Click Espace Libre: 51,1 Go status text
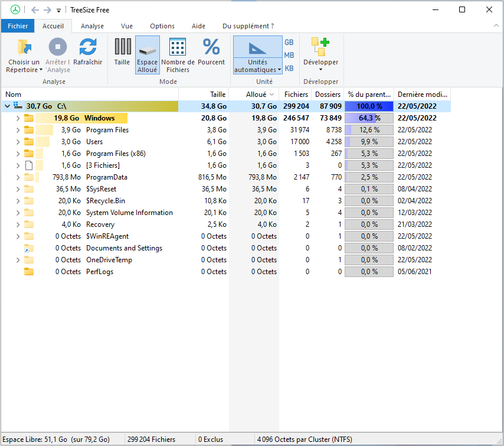The image size is (504, 446). (x=56, y=440)
